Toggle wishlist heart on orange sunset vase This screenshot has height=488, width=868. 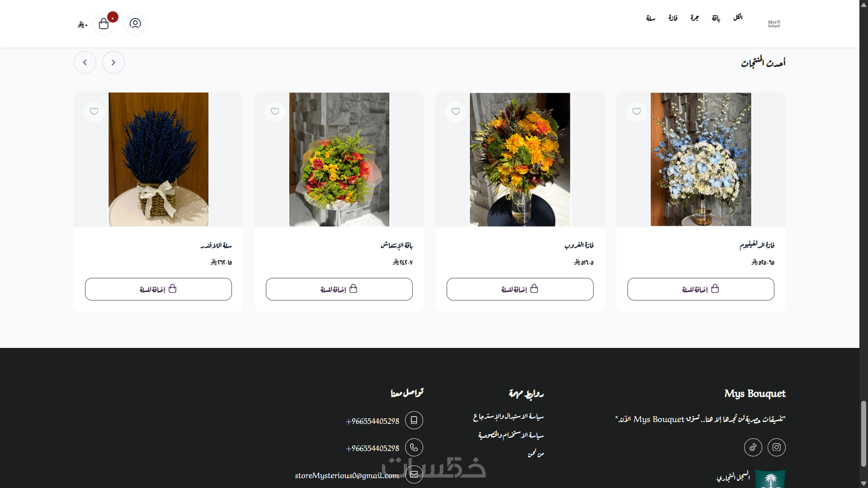pyautogui.click(x=456, y=112)
